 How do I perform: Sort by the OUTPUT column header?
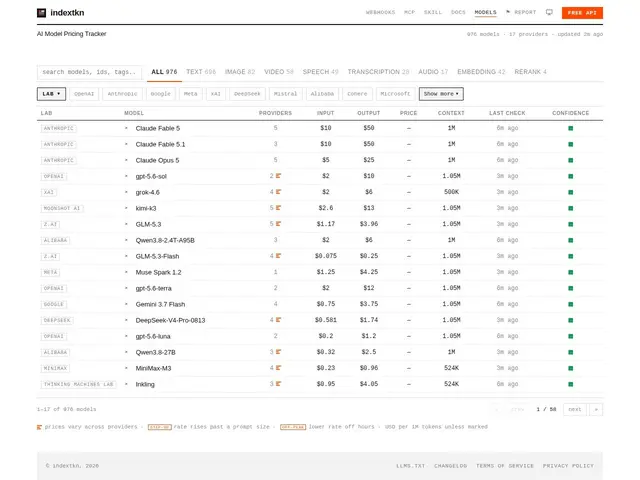[x=369, y=113]
